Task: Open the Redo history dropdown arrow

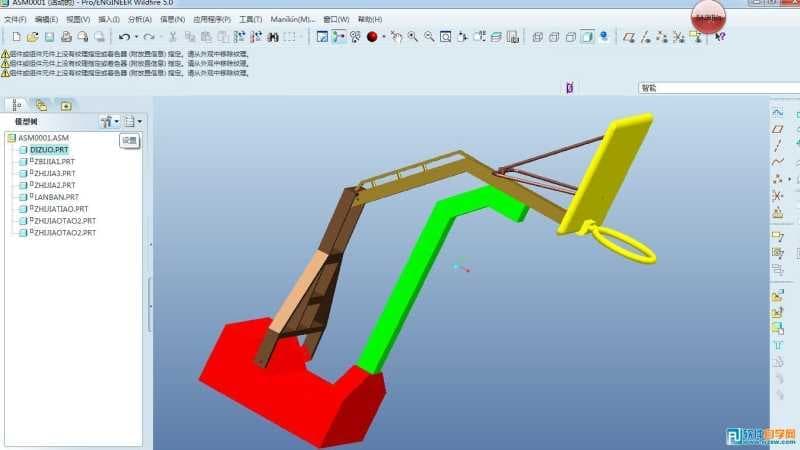Action: click(161, 37)
